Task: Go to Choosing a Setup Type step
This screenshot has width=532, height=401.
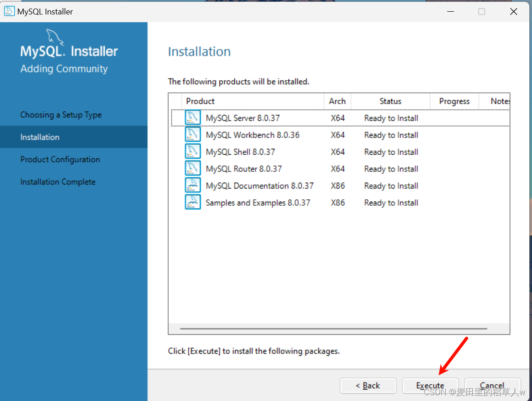Action: tap(61, 115)
